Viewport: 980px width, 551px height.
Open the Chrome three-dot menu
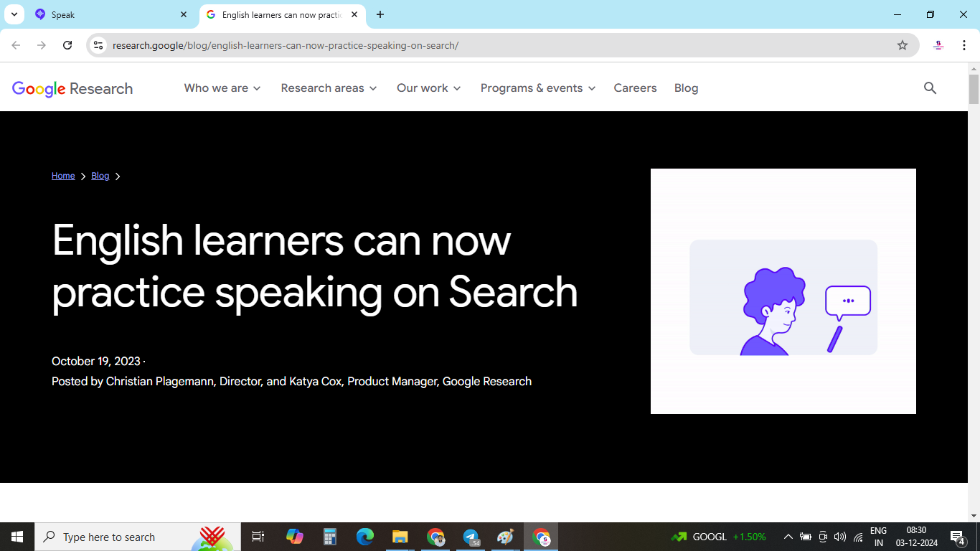[x=963, y=45]
